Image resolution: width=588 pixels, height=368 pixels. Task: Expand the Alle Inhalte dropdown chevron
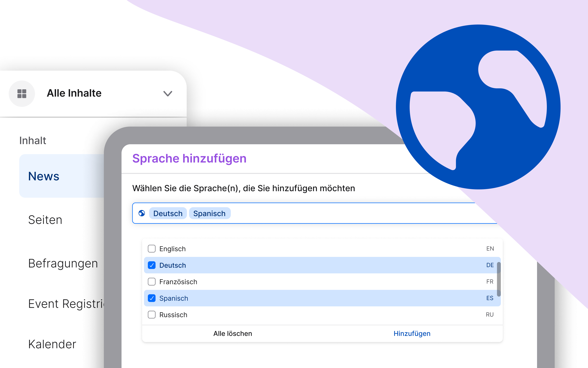(x=168, y=93)
